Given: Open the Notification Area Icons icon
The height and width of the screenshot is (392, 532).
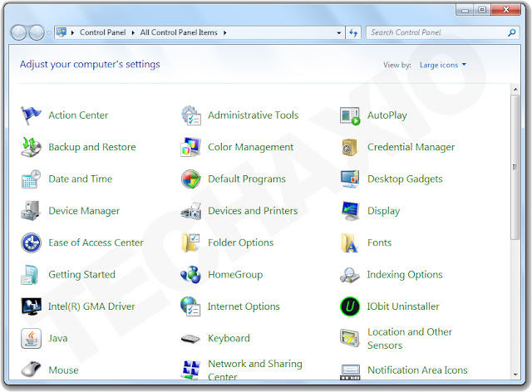Looking at the screenshot, I should (350, 372).
